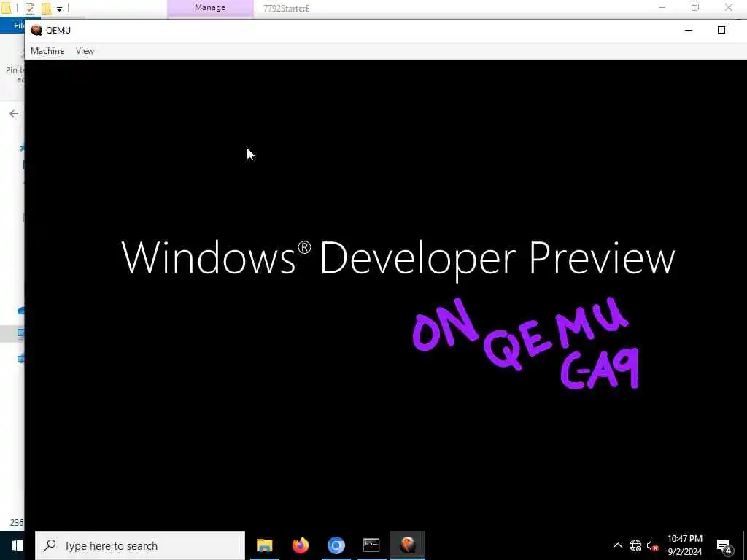This screenshot has width=747, height=560.
Task: Minimize the File Explorer window behind QEMU
Action: point(662,7)
